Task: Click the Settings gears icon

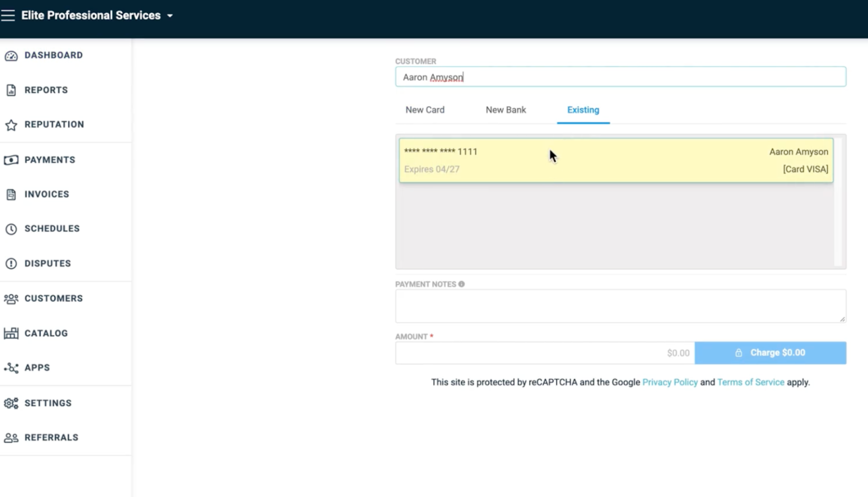Action: 11,403
